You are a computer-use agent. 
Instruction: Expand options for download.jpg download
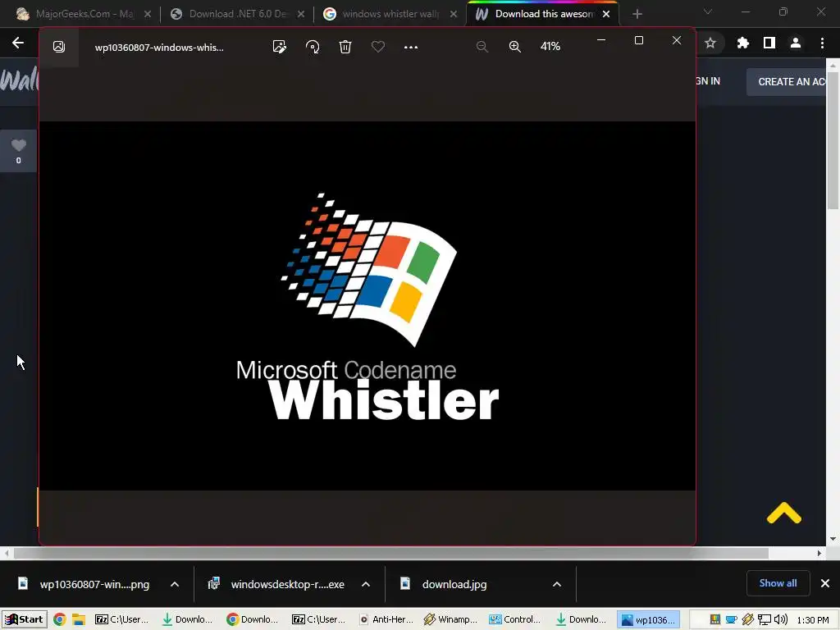[557, 584]
